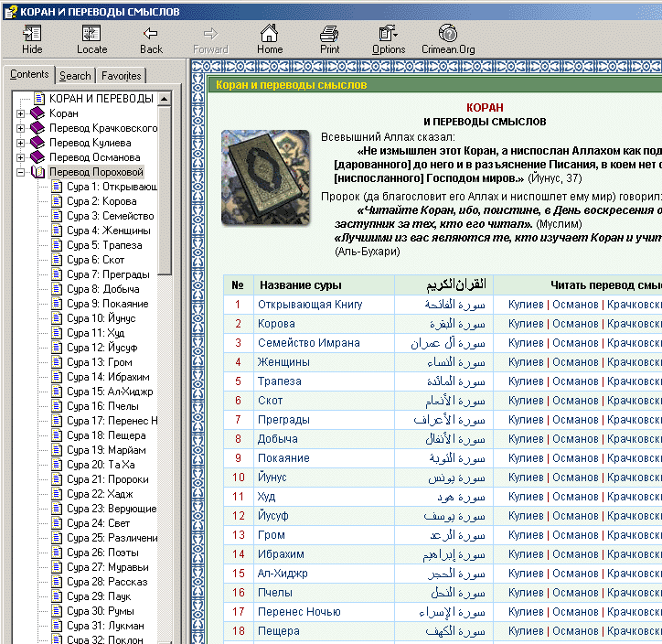Expand the Коран tree node
Screen dimensions: 662x644
click(x=21, y=113)
